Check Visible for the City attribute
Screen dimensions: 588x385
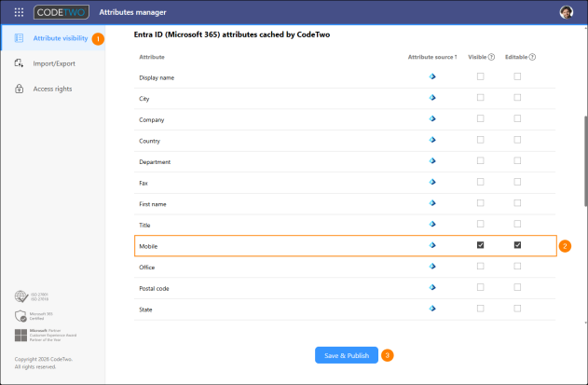click(481, 98)
